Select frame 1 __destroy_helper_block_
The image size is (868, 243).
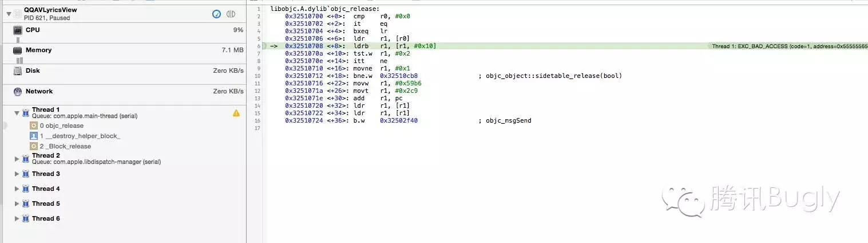pos(80,136)
